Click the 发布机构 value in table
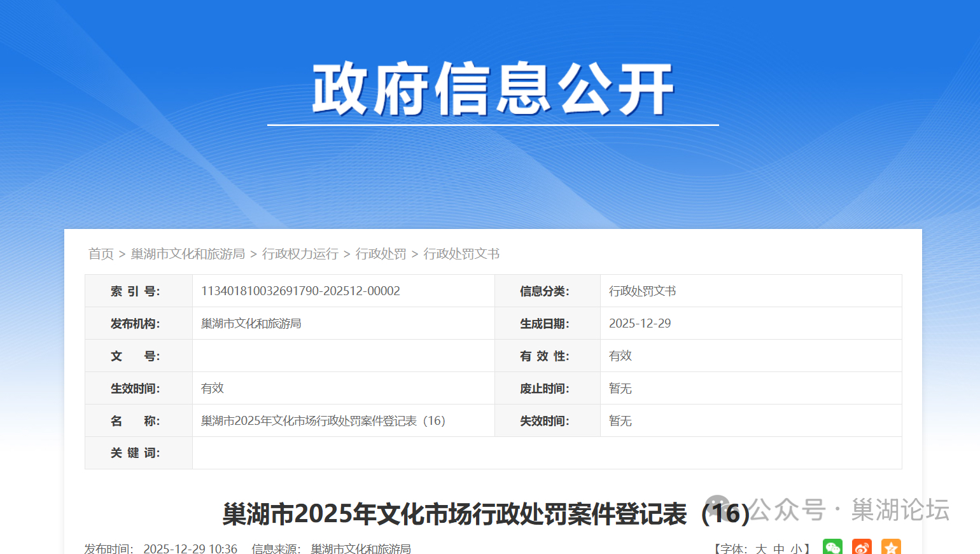The height and width of the screenshot is (554, 980). (x=251, y=323)
